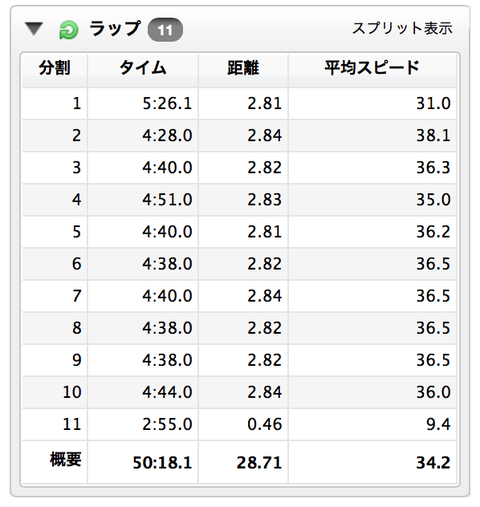This screenshot has height=507, width=480.
Task: Select lap 1 row with time 5:26.1
Action: [x=239, y=103]
